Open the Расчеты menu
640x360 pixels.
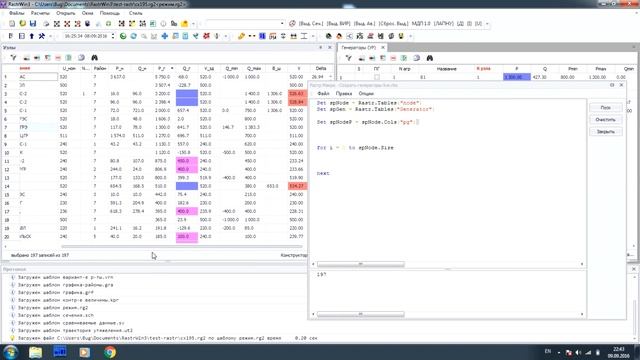click(40, 13)
